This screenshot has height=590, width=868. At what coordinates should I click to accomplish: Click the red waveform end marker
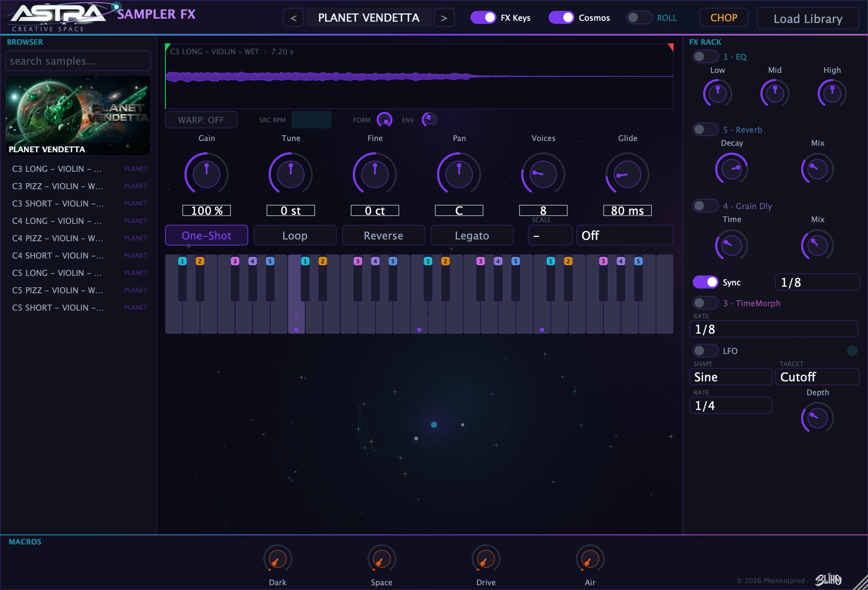coord(671,46)
